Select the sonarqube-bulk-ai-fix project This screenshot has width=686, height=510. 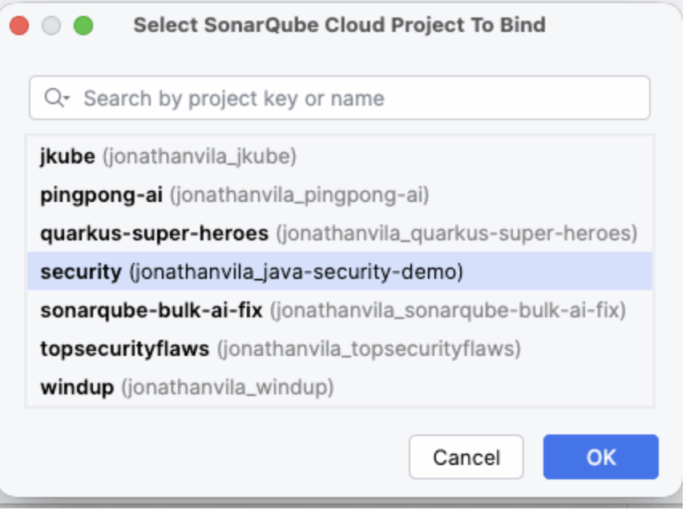[151, 310]
